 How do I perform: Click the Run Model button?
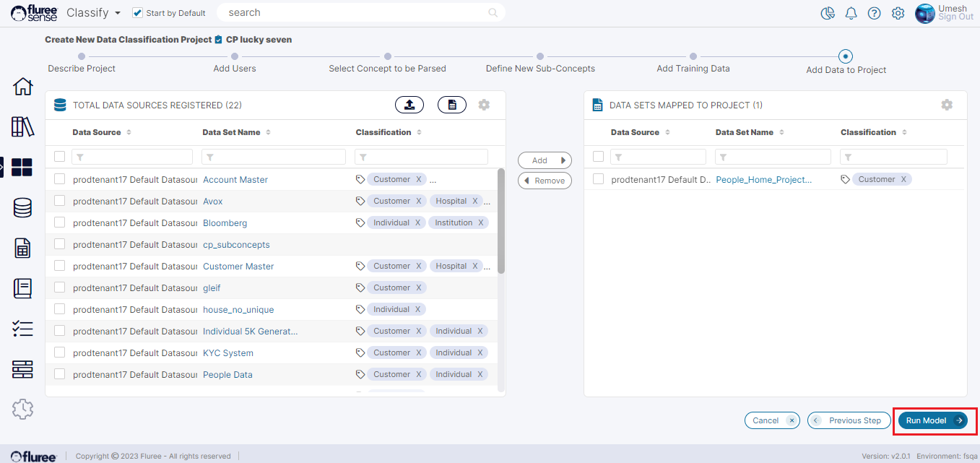point(932,420)
